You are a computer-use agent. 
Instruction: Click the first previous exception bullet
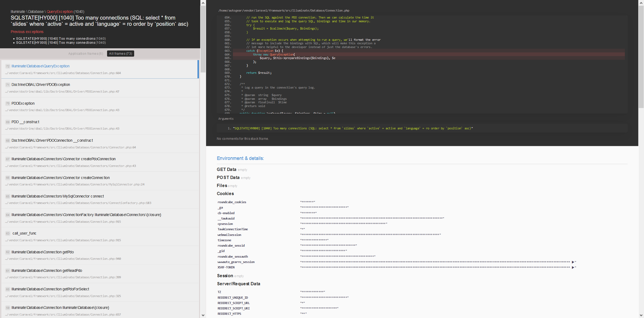[61, 39]
